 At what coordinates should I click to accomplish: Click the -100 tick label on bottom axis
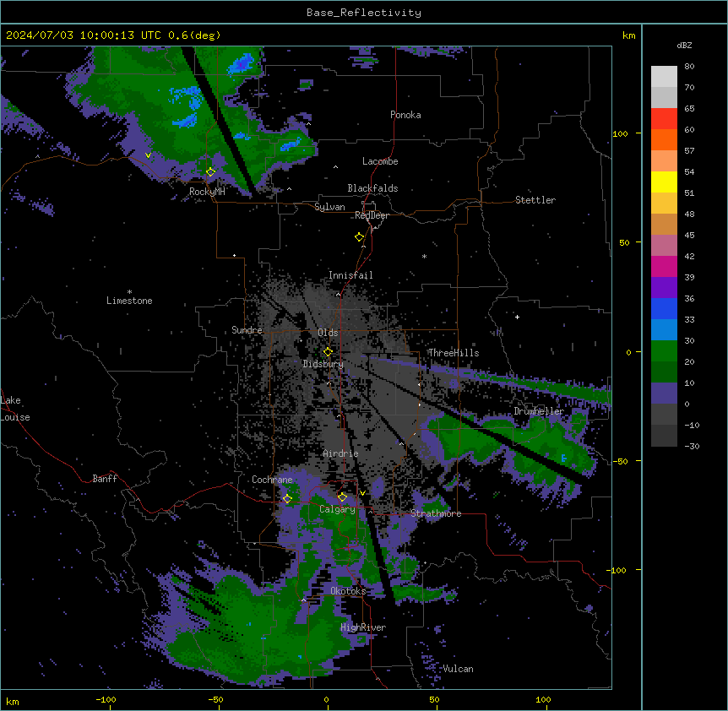click(x=106, y=699)
